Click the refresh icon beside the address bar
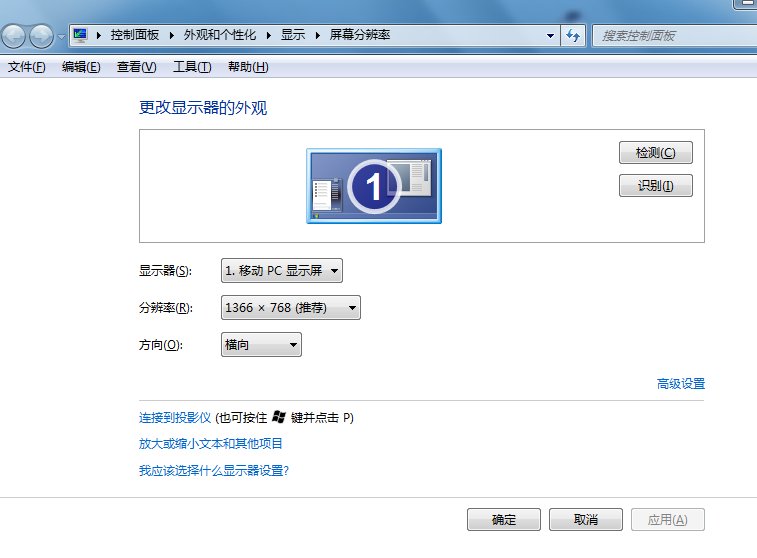Screen dimensions: 757x558 573,35
